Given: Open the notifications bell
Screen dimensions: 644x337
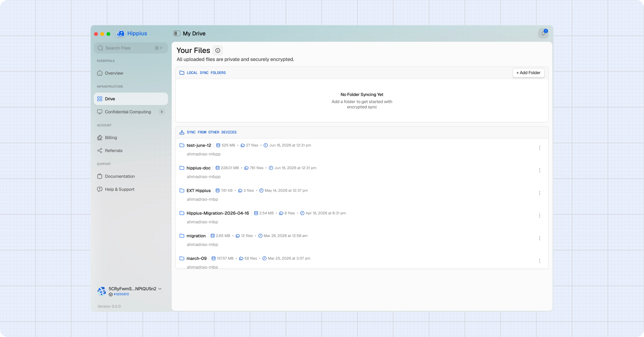Looking at the screenshot, I should click(543, 33).
